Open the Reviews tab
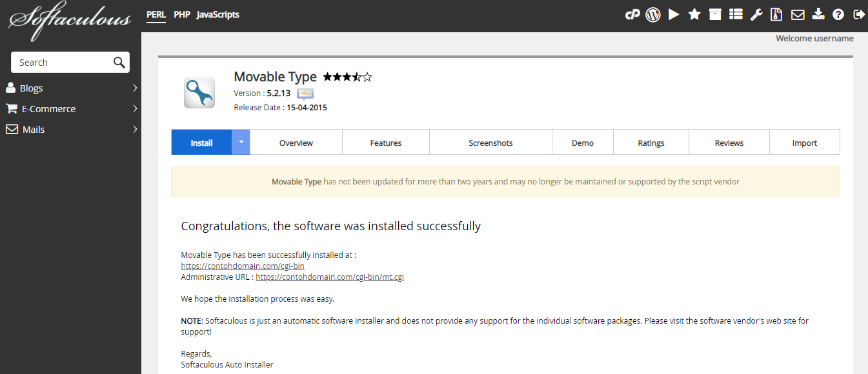Viewport: 868px width, 374px height. (x=729, y=142)
